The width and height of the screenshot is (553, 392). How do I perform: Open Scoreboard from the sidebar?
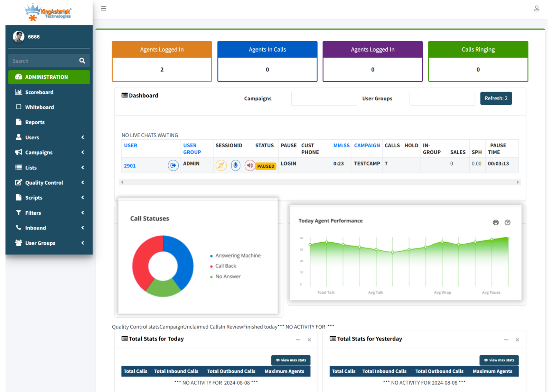[x=39, y=92]
